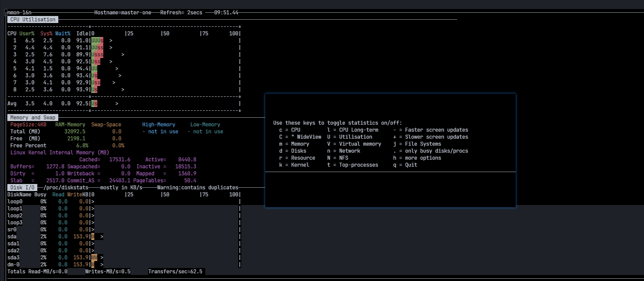This screenshot has width=644, height=281.
Task: Click the 't = Top-processes' help entry
Action: 352,165
